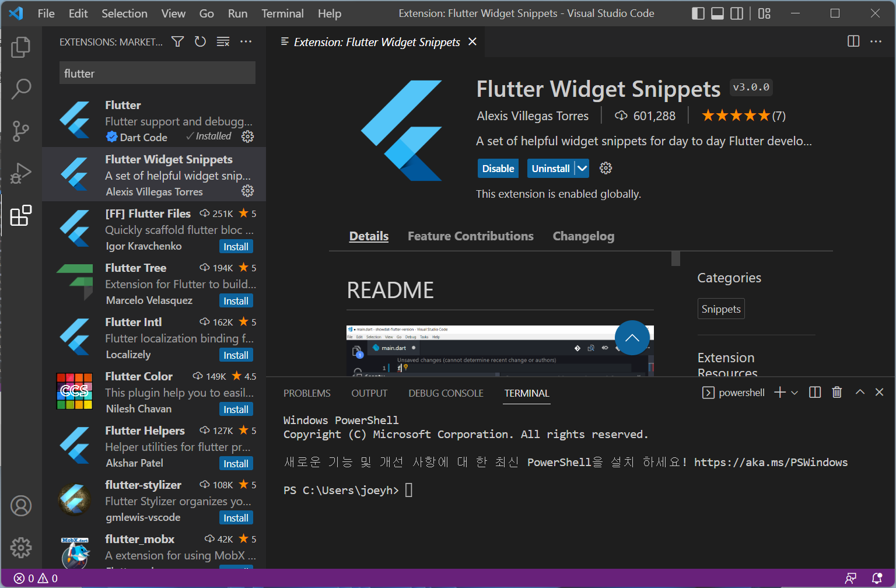The height and width of the screenshot is (588, 896).
Task: Switch to OUTPUT panel tab
Action: click(x=369, y=393)
